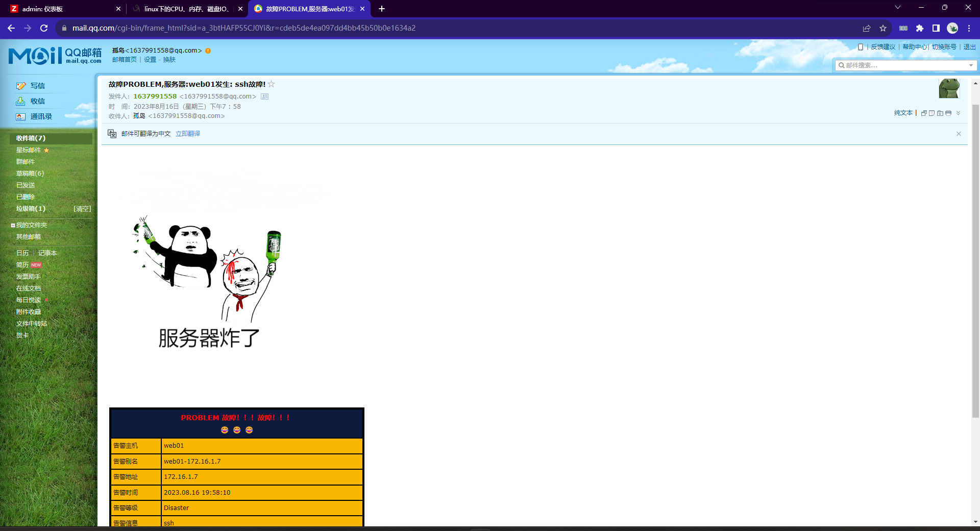Click [清空] to empty the spam folder
Screen dimensions: 980x531
click(x=82, y=209)
